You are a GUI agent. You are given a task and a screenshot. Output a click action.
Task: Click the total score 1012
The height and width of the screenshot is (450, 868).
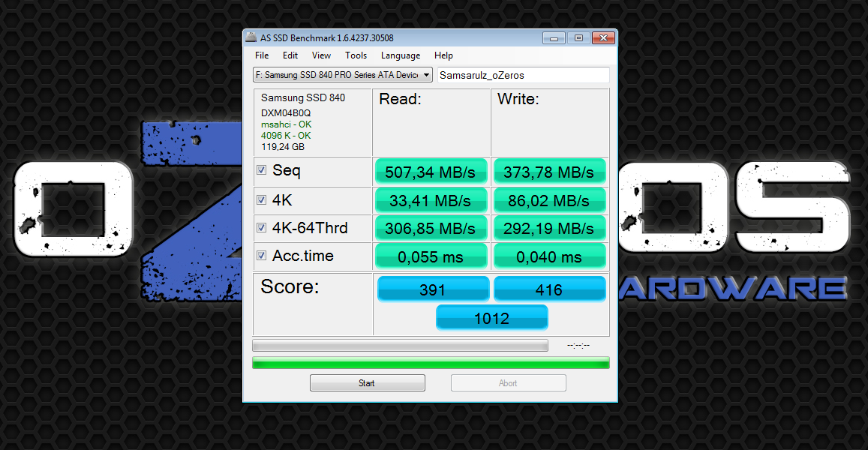[491, 318]
